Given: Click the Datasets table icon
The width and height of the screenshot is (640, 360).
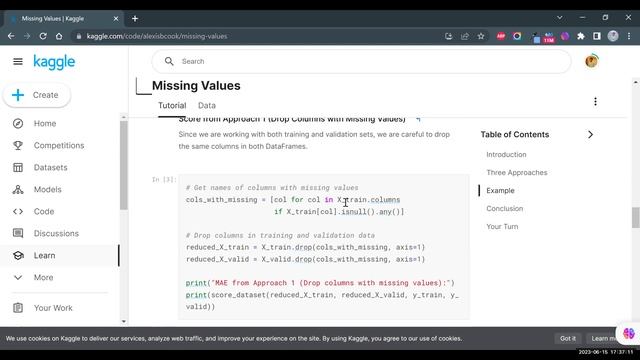Looking at the screenshot, I should coord(18,168).
